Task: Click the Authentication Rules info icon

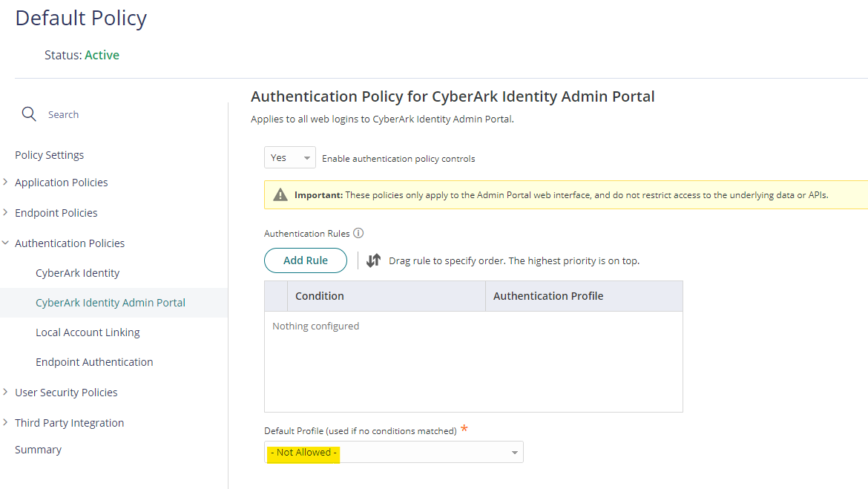Action: (x=358, y=233)
